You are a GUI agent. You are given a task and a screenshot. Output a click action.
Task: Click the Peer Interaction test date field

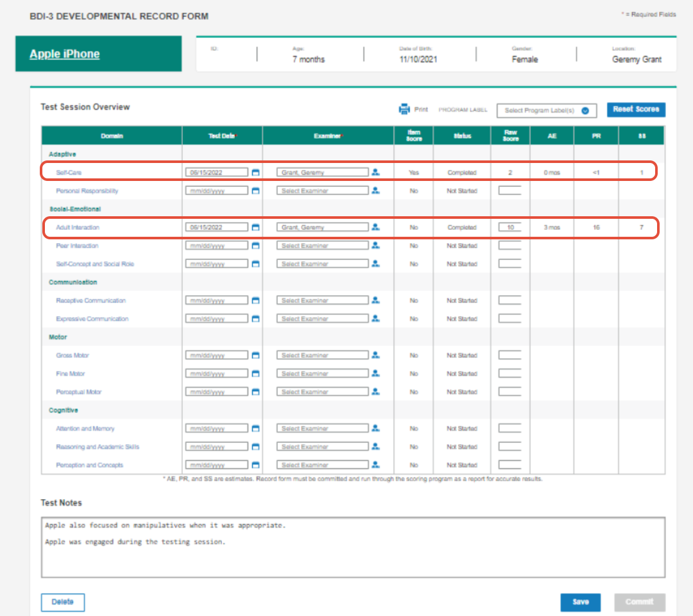(x=217, y=245)
